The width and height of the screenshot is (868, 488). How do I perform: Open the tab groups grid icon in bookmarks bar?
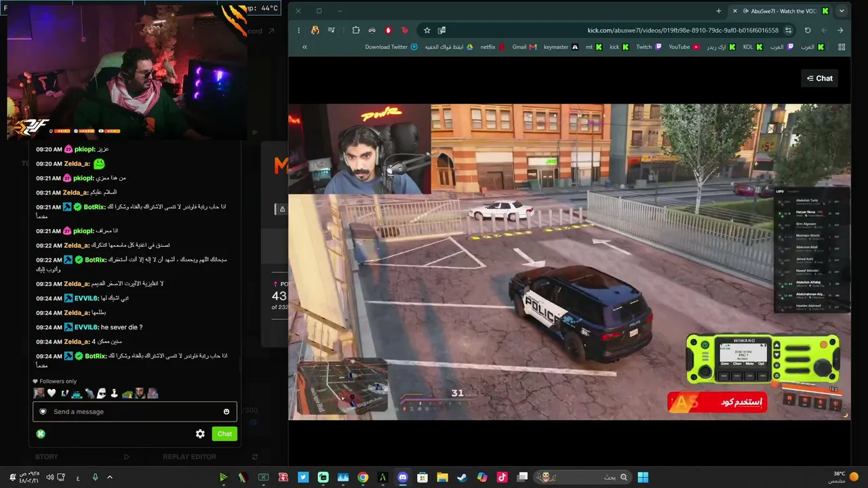pyautogui.click(x=842, y=47)
